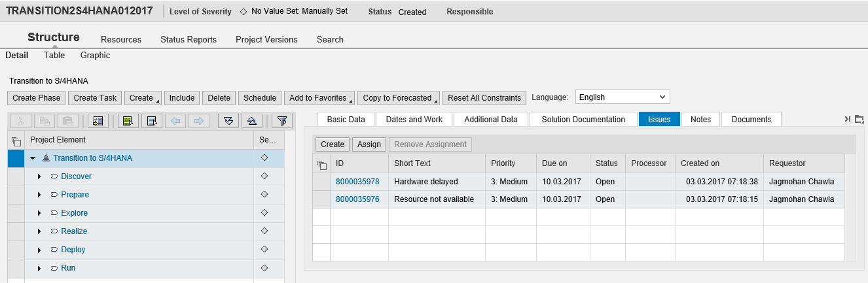Open the Dates and Work tab
Image resolution: width=868 pixels, height=283 pixels.
[x=414, y=119]
